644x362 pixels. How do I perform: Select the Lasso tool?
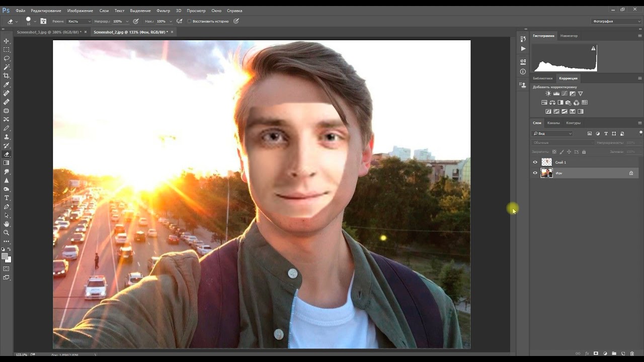coord(7,58)
